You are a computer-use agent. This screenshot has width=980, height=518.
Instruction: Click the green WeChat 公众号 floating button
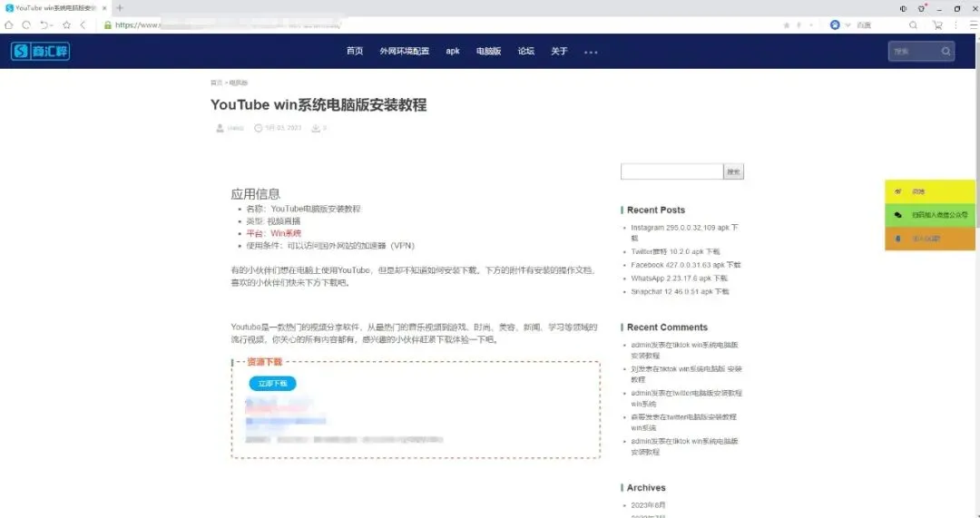click(930, 215)
